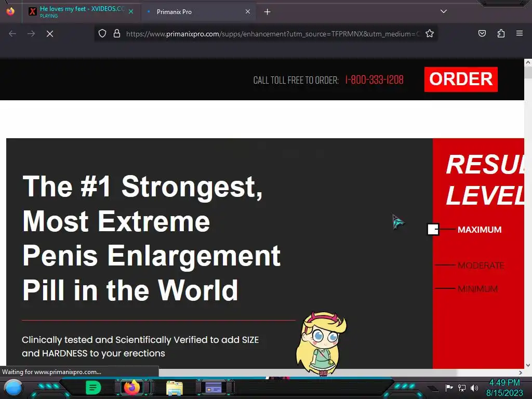Open the green notes app in taskbar
532x399 pixels.
(94, 388)
